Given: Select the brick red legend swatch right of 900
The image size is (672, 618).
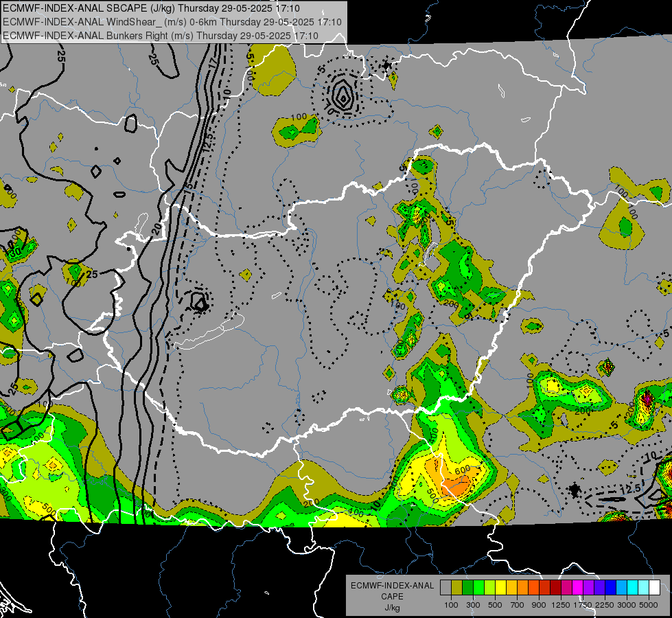Looking at the screenshot, I should (x=545, y=587).
